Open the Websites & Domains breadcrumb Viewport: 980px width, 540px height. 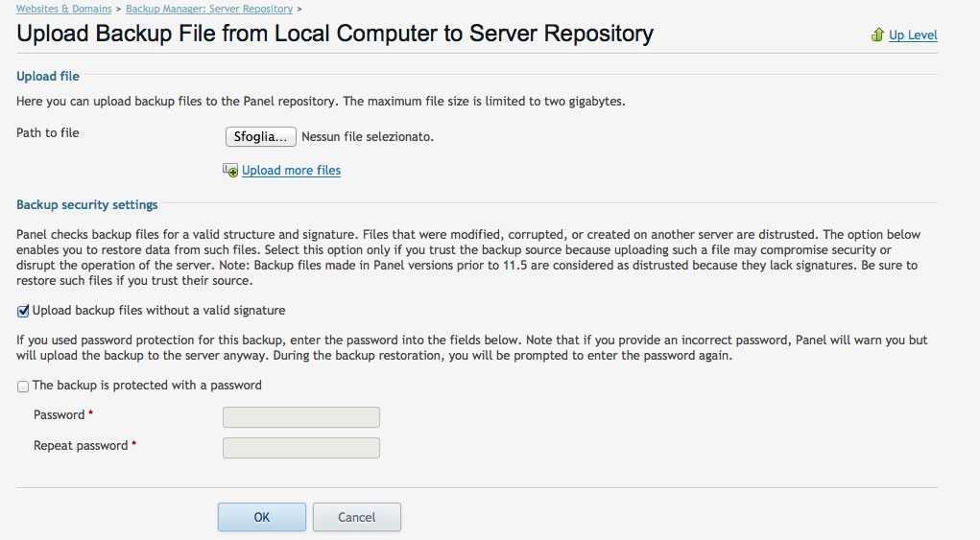click(63, 9)
